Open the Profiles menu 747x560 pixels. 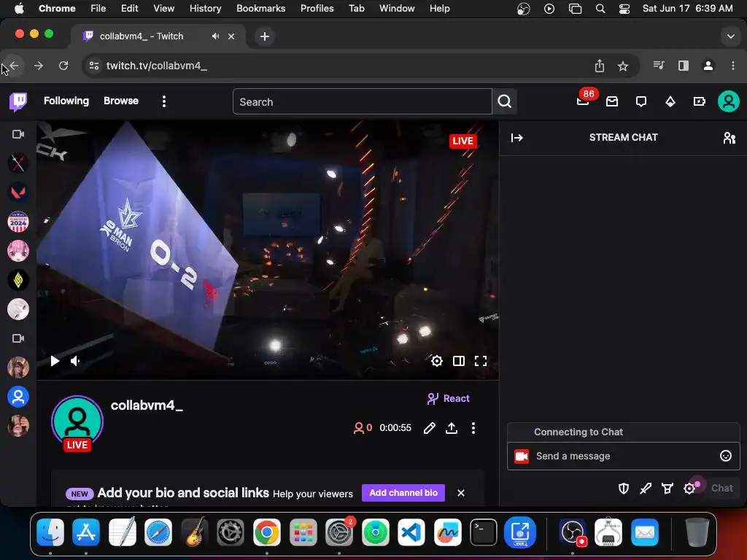pos(317,9)
